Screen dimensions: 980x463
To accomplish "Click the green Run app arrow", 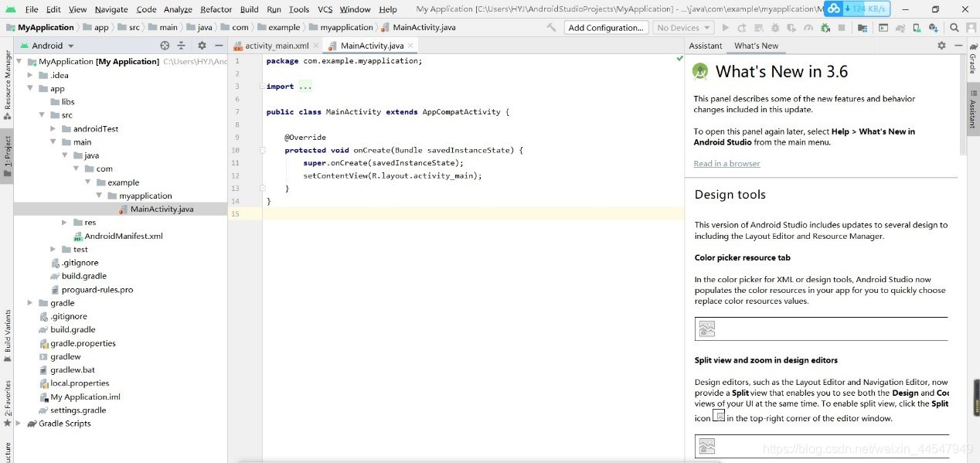I will (x=726, y=28).
